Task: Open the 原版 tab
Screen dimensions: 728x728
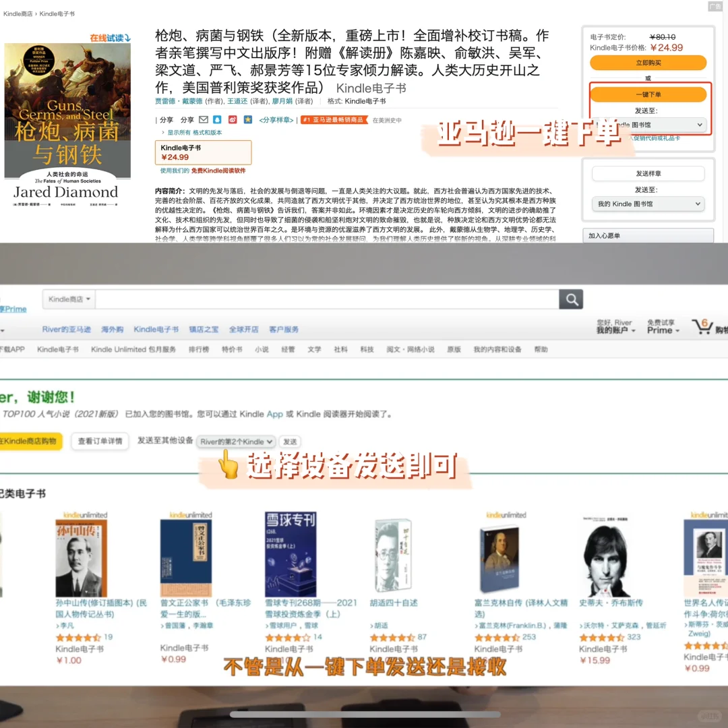Action: (454, 350)
